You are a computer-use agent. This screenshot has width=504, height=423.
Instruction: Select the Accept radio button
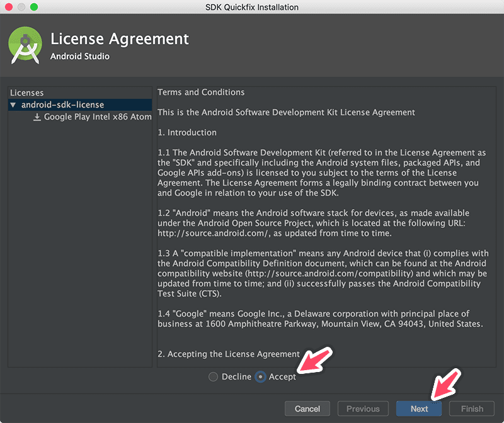pos(260,377)
